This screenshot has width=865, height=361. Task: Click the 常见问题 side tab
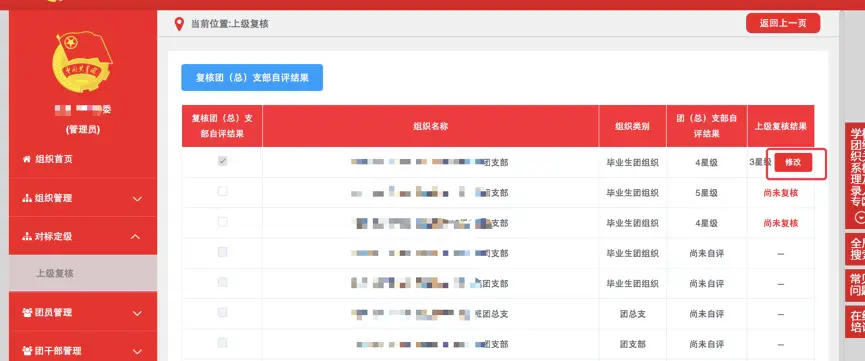[x=855, y=285]
